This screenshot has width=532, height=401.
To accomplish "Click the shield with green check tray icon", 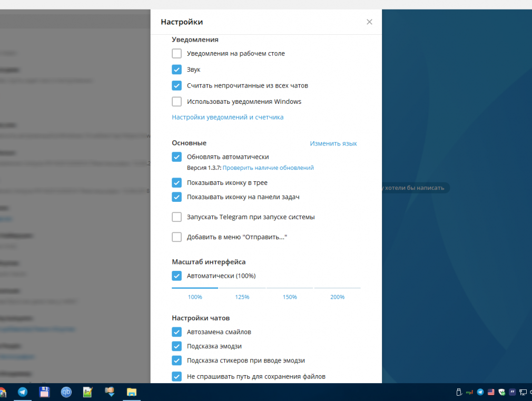I will (x=502, y=392).
